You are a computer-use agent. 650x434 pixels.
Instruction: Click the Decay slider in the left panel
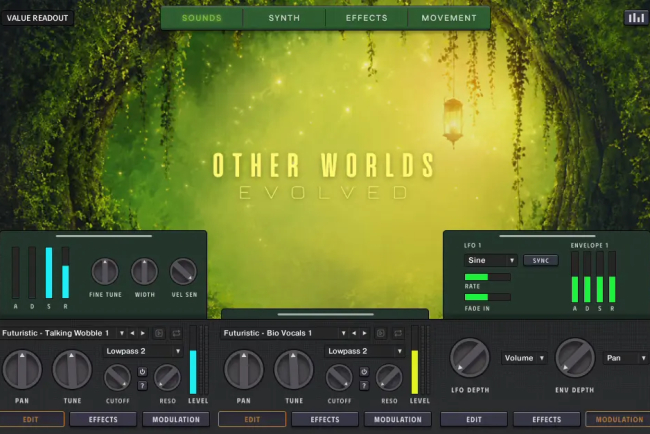tap(32, 272)
